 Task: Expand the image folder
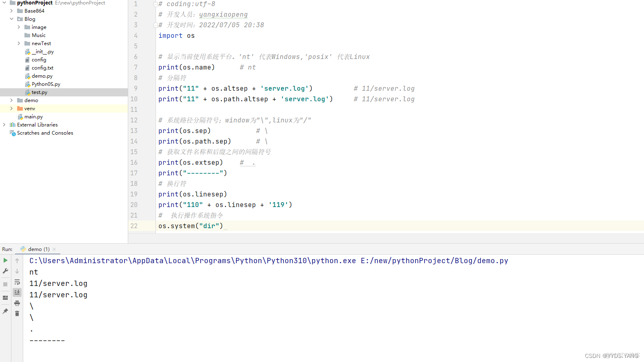tap(19, 27)
